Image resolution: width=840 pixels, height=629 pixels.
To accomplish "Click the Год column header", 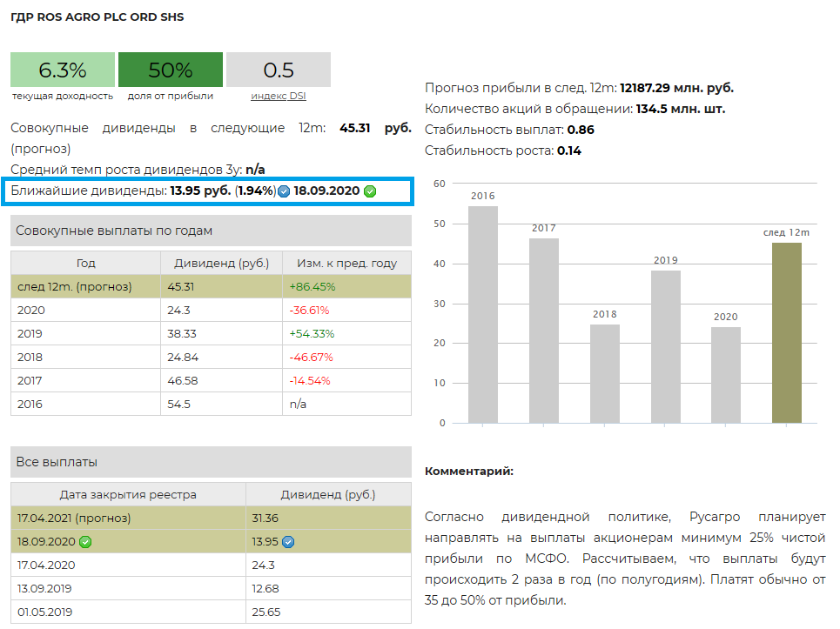I will click(x=85, y=263).
